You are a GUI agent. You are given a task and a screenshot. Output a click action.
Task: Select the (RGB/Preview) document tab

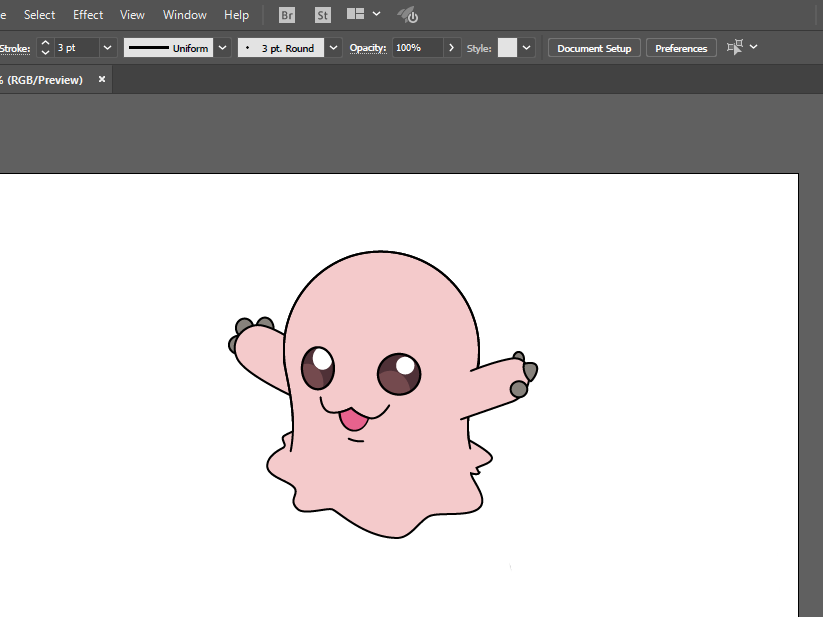45,80
